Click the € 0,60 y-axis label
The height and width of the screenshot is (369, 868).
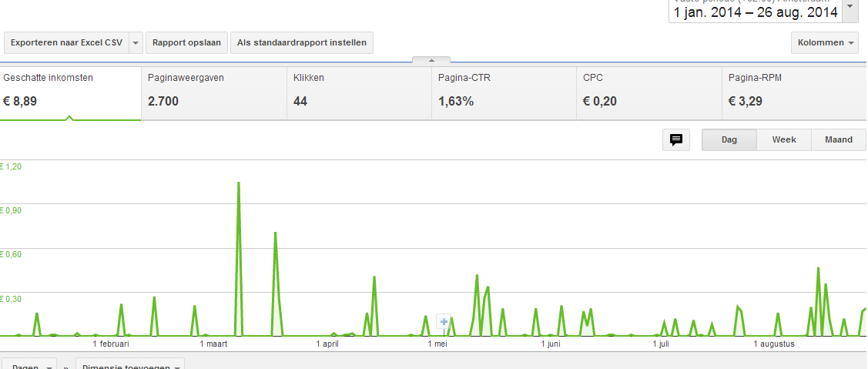click(11, 254)
